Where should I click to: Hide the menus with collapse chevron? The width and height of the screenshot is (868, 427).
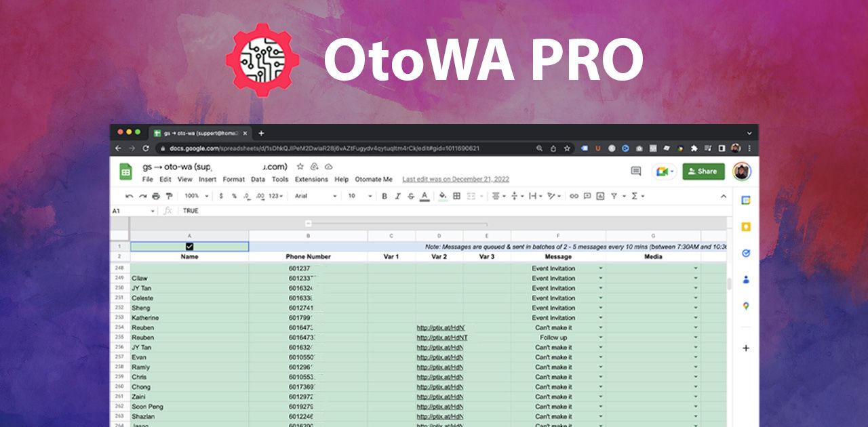(724, 197)
